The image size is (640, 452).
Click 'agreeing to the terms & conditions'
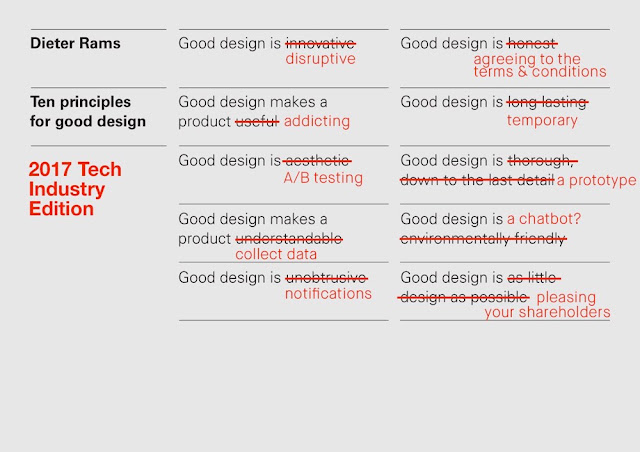(x=540, y=65)
